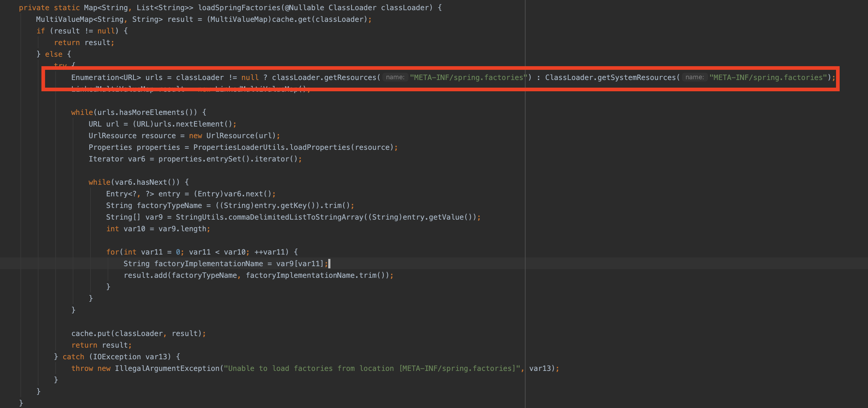
Task: Click 'Iterator var6' declaration
Action: (x=117, y=159)
